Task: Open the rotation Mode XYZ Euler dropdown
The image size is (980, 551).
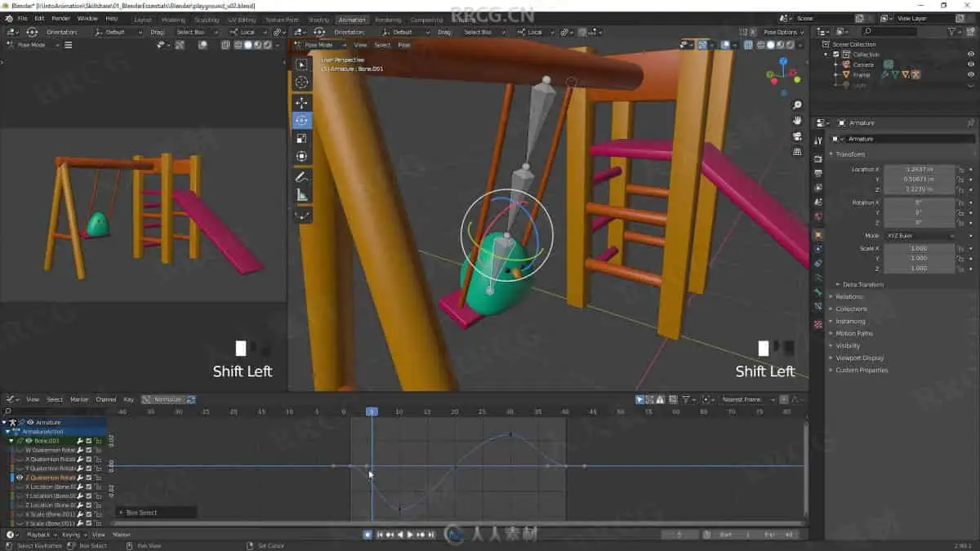Action: 919,236
